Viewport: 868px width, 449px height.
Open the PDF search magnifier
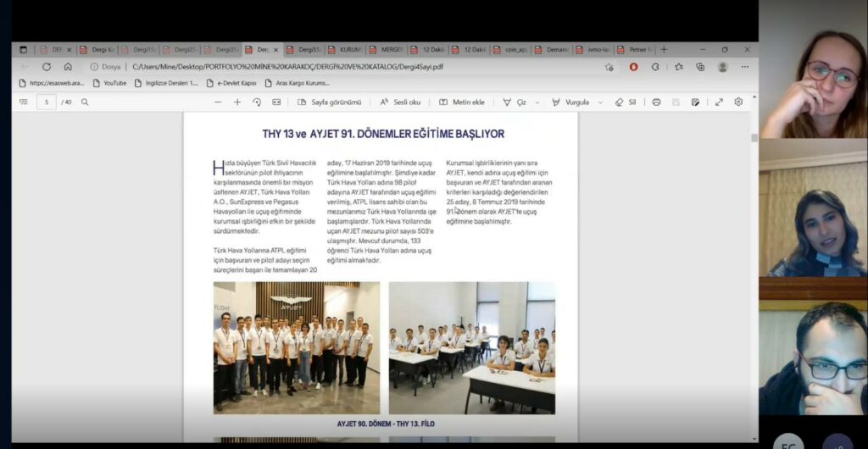pyautogui.click(x=85, y=103)
